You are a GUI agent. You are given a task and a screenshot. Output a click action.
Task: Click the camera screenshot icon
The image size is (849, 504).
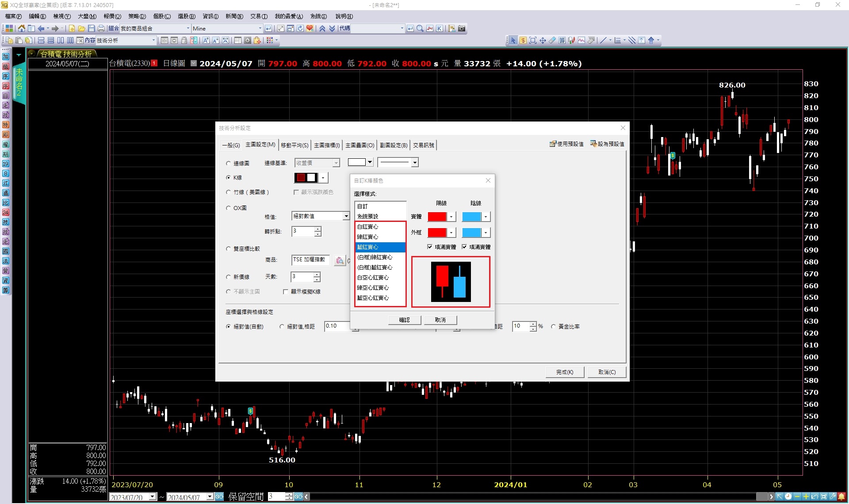pos(462,28)
